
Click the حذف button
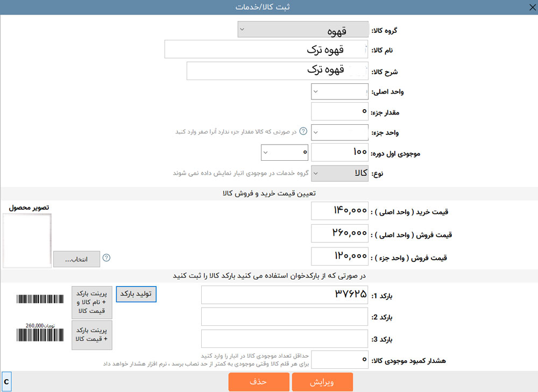(259, 382)
